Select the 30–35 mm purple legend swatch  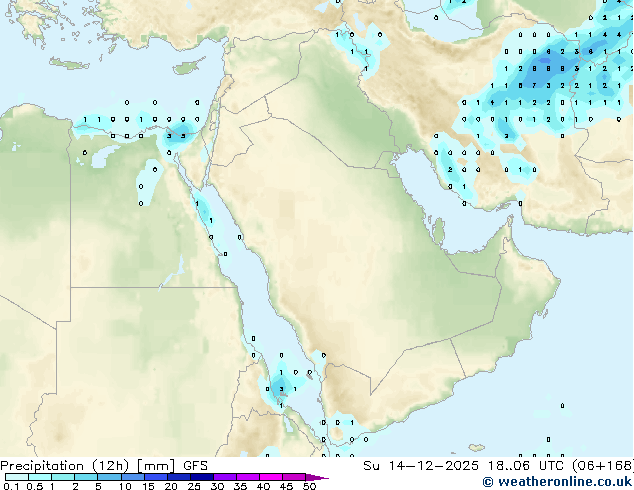click(224, 477)
